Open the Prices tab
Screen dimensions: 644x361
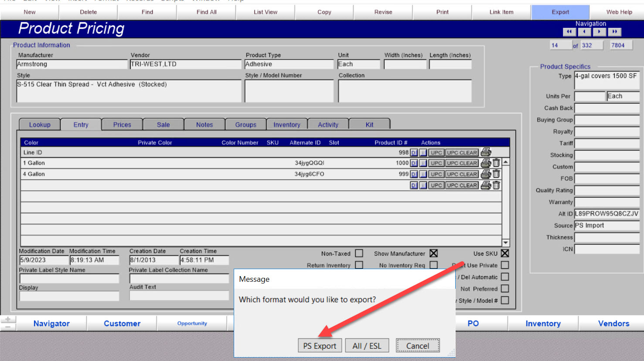click(122, 125)
